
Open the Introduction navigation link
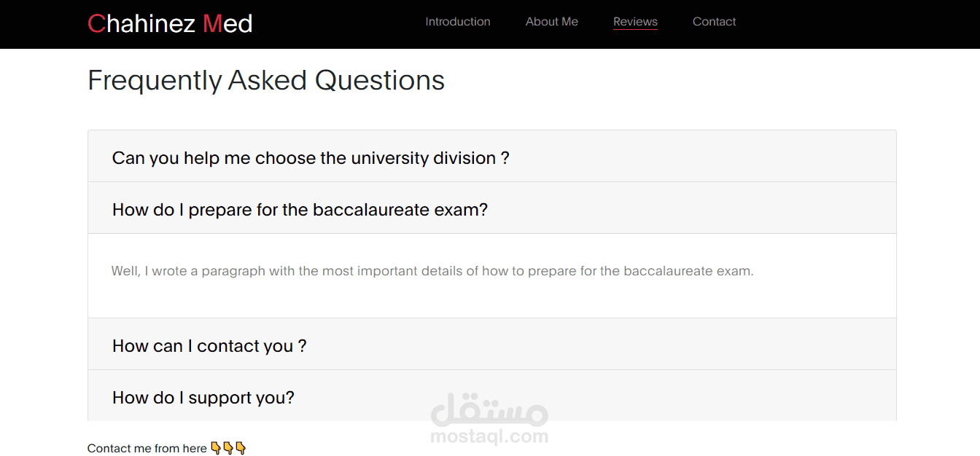(458, 22)
